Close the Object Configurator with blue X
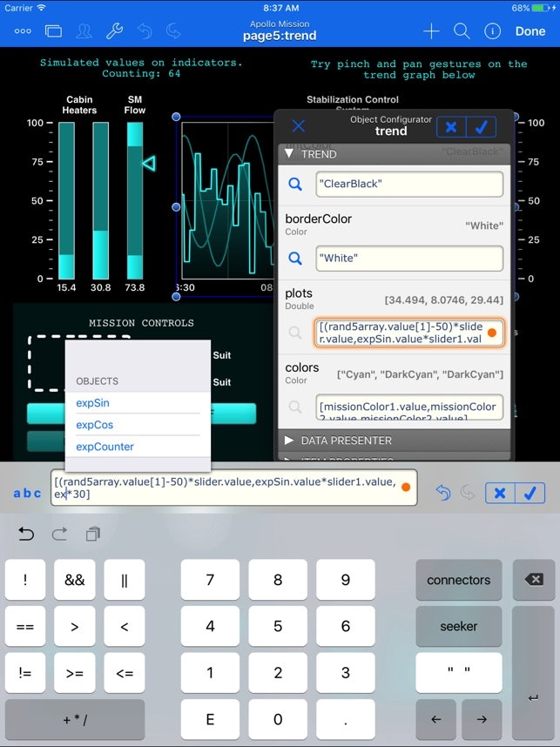 point(299,126)
